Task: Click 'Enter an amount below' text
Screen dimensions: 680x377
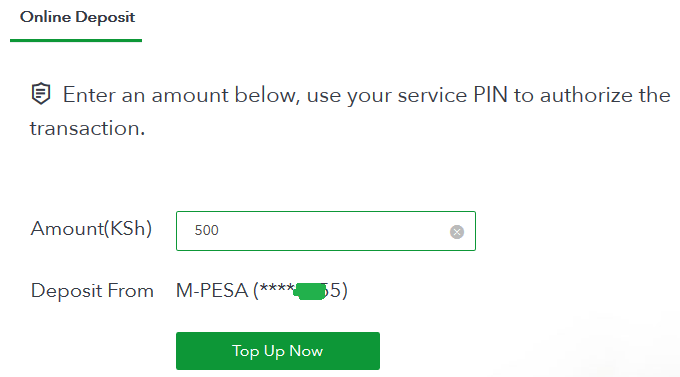Action: pos(181,95)
